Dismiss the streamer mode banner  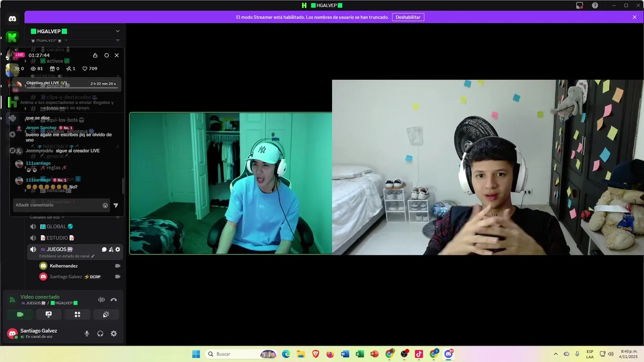click(634, 17)
